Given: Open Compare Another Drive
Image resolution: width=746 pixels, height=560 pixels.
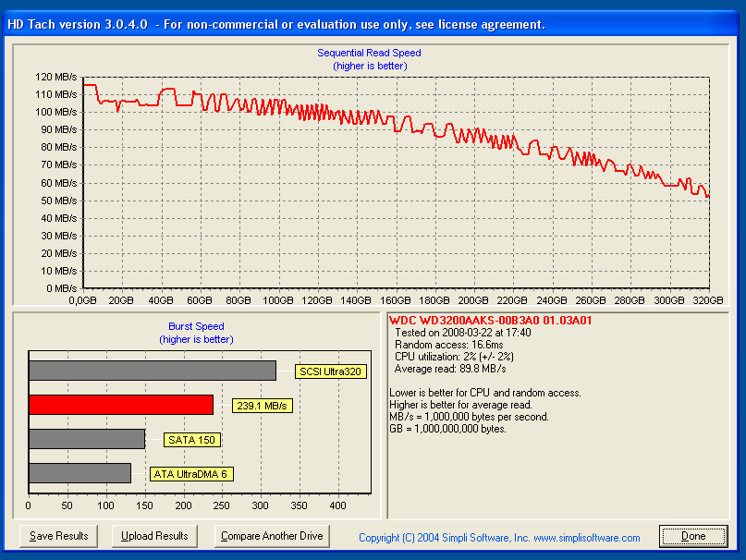Looking at the screenshot, I should point(272,536).
